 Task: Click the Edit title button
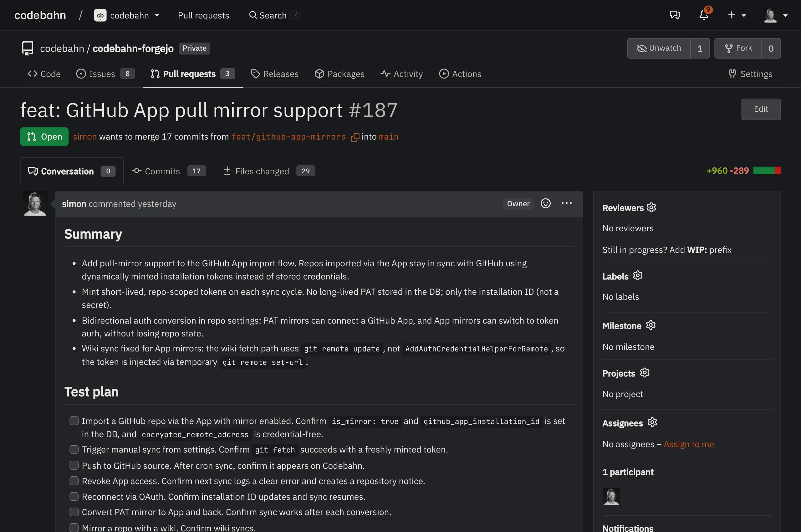click(x=761, y=109)
